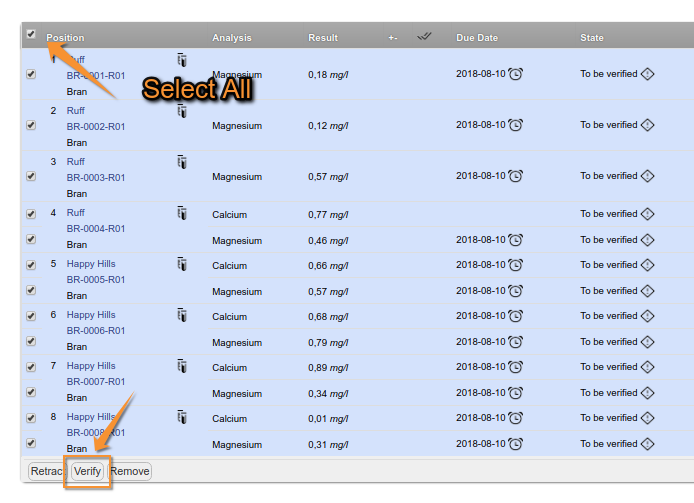Click the state diamond icon for position 8 Magnesium

647,444
